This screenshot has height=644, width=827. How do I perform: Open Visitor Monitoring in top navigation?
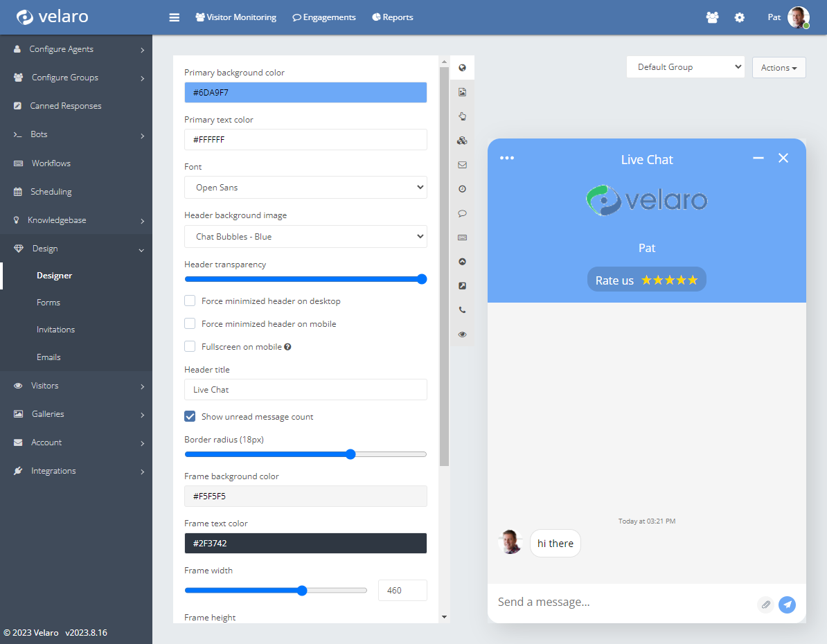235,17
